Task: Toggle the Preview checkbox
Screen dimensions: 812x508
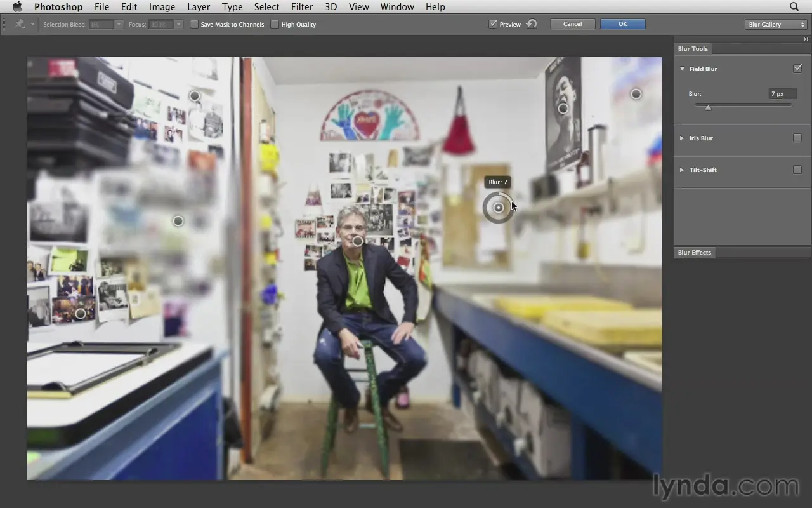Action: (x=493, y=24)
